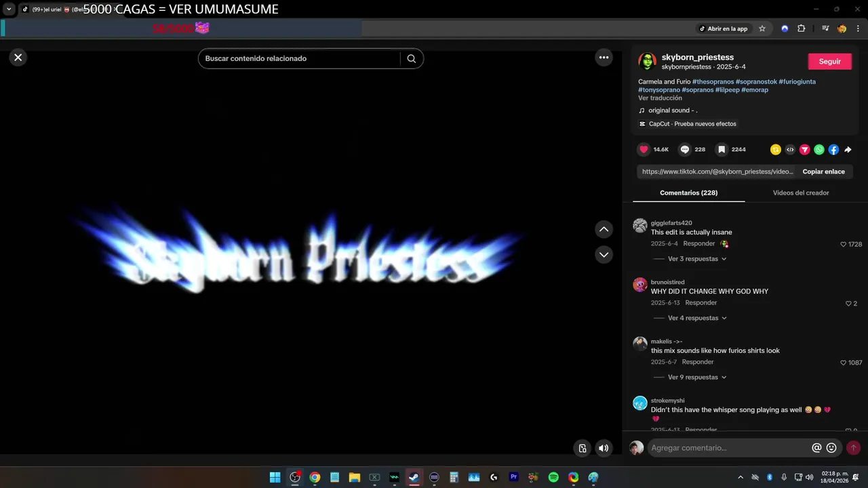
Task: Open the three-dot more options menu
Action: coord(604,58)
